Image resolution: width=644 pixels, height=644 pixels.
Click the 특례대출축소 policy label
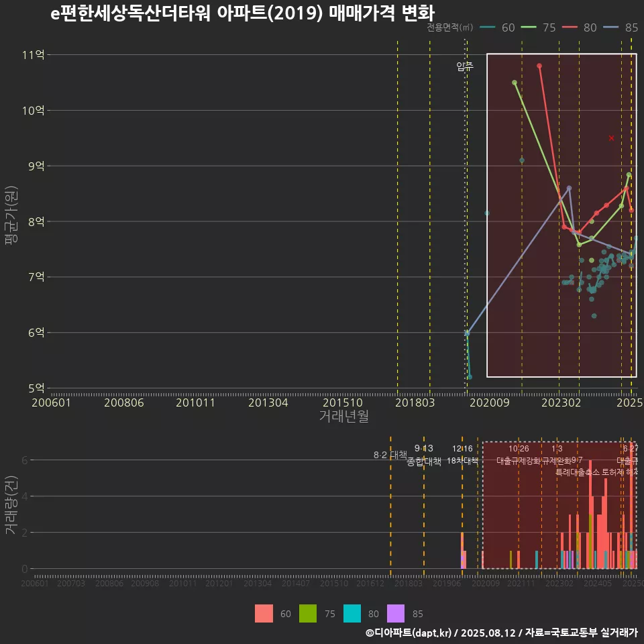click(x=578, y=472)
